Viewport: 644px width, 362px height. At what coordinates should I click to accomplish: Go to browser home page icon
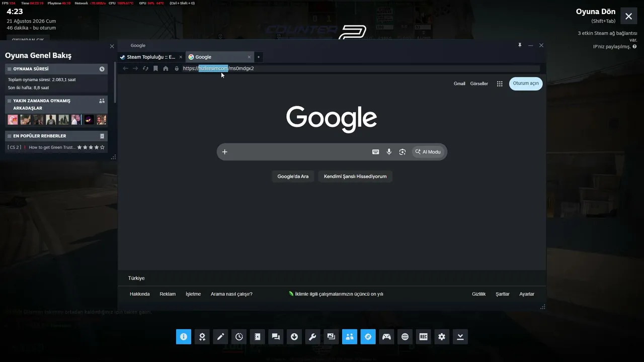tap(166, 68)
